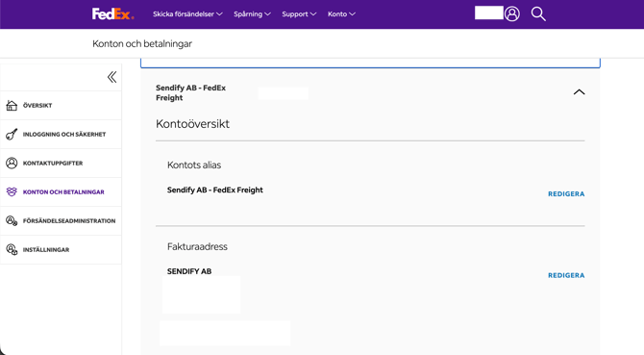644x355 pixels.
Task: Click the SENDIFY AB address name
Action: click(189, 271)
